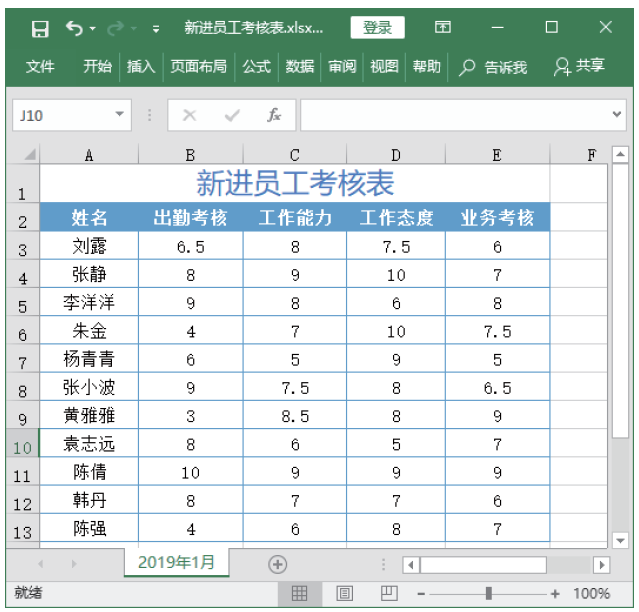Click the vertical scrollbar down arrow
The image size is (639, 612).
[620, 541]
